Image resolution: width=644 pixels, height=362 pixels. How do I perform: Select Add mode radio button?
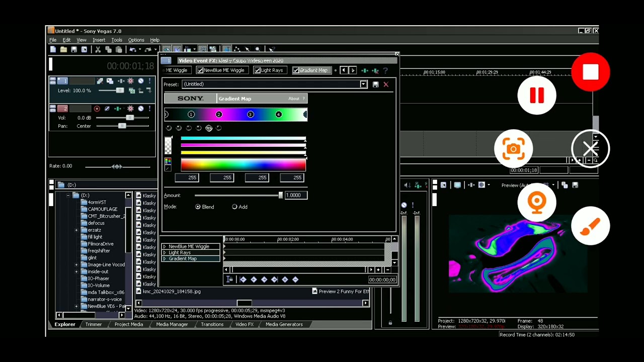click(x=234, y=207)
